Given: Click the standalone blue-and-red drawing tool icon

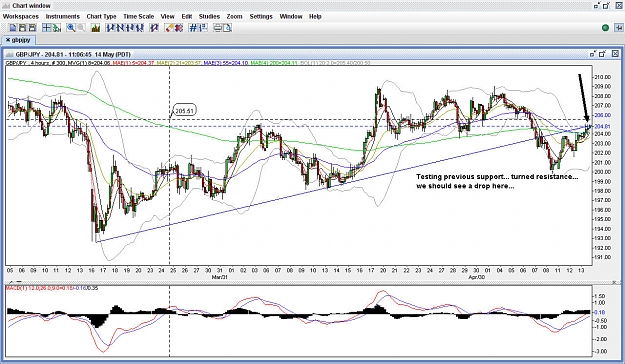Looking at the screenshot, I should coord(154,28).
